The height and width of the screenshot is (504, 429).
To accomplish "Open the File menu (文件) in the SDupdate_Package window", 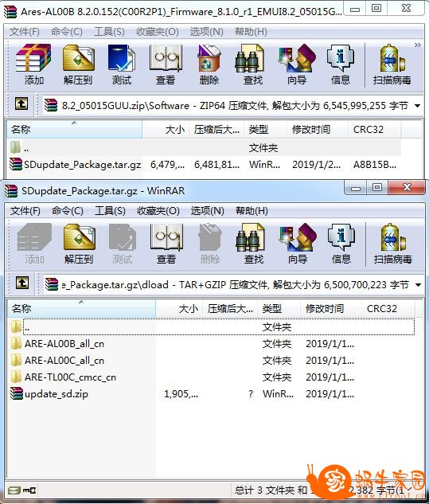I will 25,211.
